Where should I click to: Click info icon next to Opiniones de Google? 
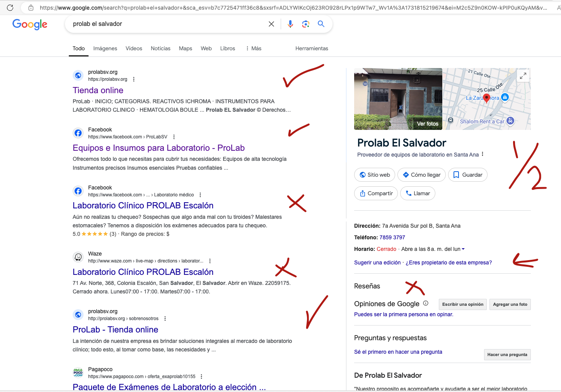click(x=426, y=303)
